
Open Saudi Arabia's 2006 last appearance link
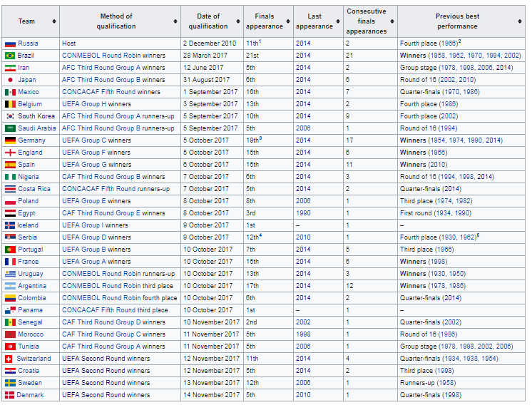tap(303, 128)
